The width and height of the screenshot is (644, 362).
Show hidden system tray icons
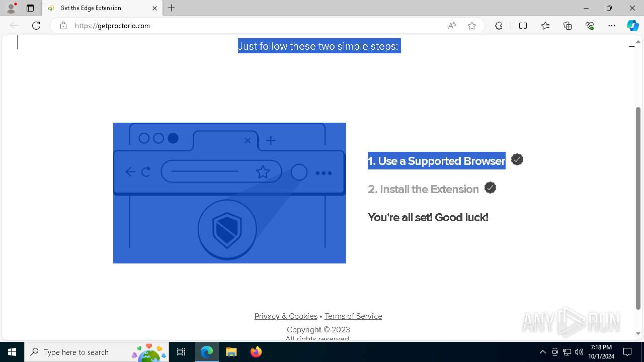coord(543,352)
